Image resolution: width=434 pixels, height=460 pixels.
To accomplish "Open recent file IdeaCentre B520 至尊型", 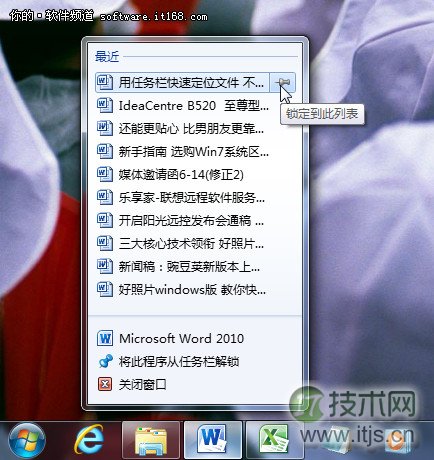I will click(194, 106).
